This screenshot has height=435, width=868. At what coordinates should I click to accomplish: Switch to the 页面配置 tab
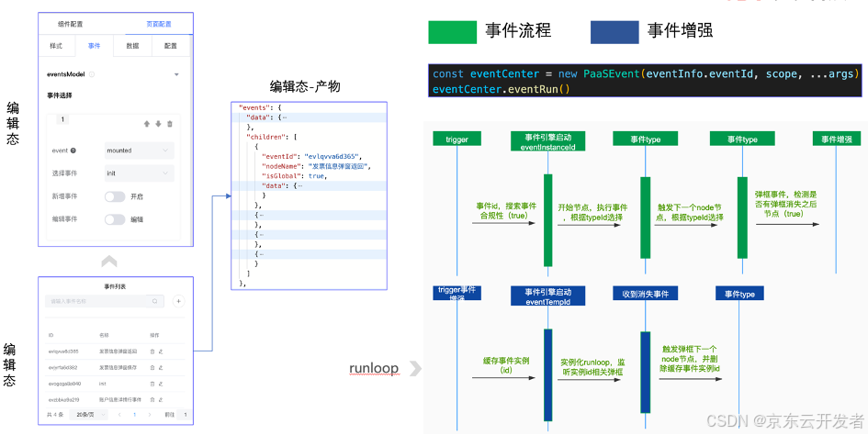click(x=159, y=25)
